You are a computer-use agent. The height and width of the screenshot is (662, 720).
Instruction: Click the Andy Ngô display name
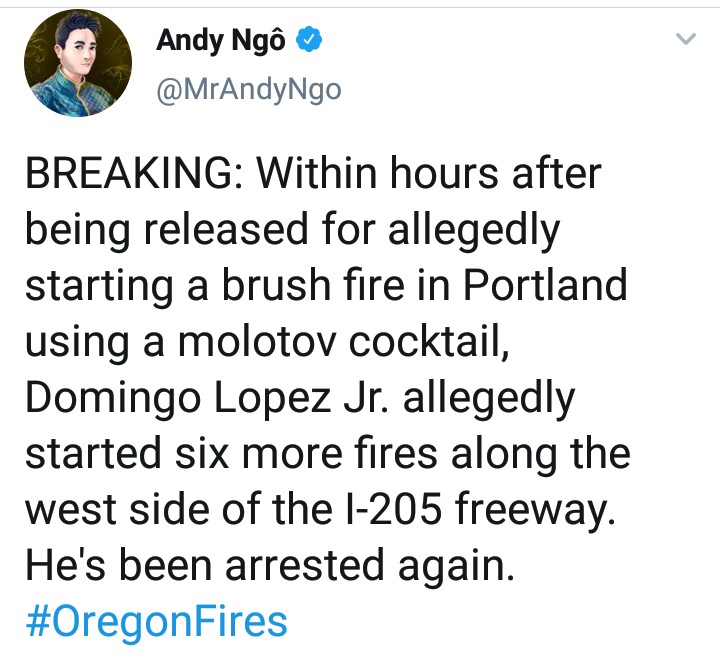point(221,41)
